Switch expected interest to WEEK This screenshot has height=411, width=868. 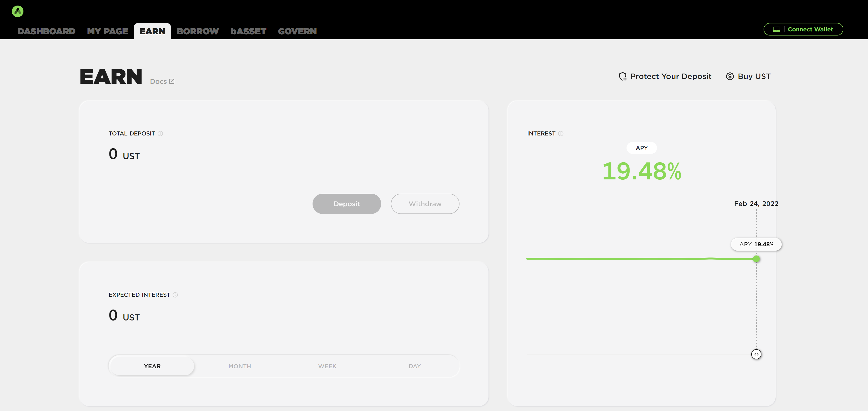[327, 366]
